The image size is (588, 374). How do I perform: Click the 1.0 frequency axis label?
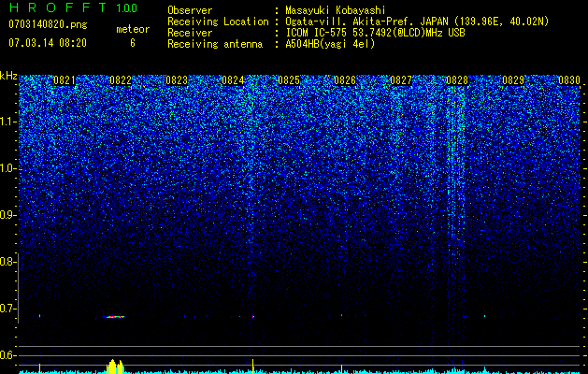click(7, 168)
